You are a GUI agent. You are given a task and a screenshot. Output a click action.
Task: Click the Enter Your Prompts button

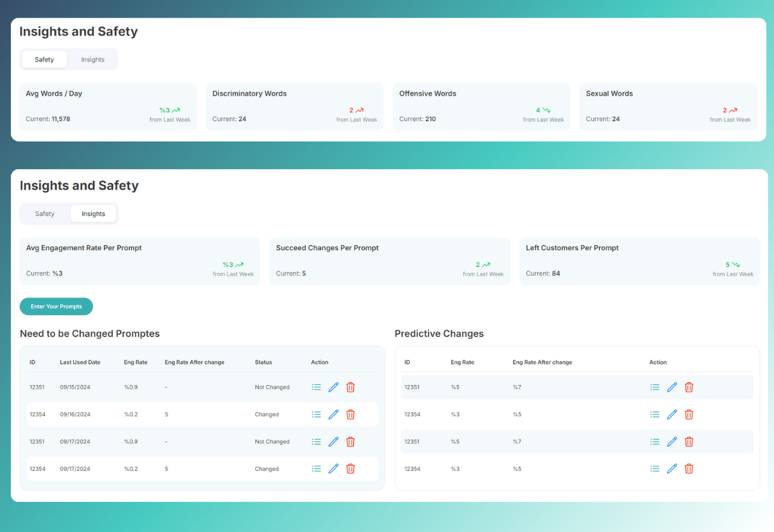click(56, 307)
